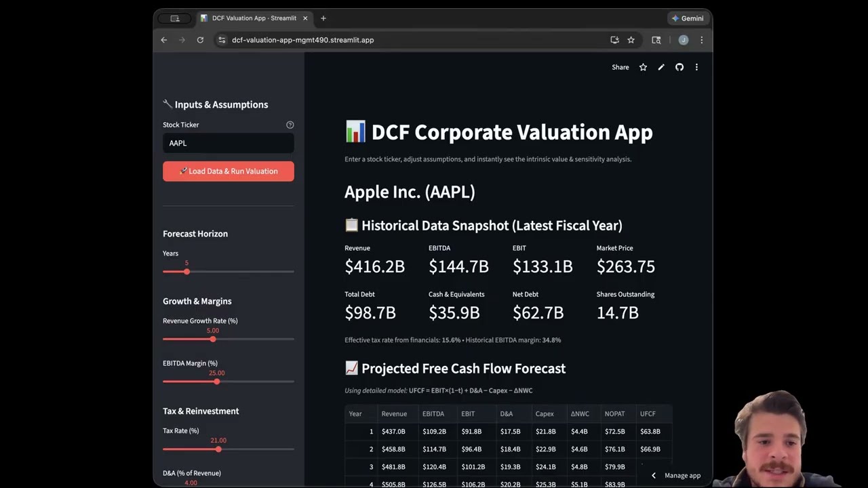The width and height of the screenshot is (868, 488).
Task: Click the Revenue Growth Rate slider handle
Action: [x=213, y=339]
